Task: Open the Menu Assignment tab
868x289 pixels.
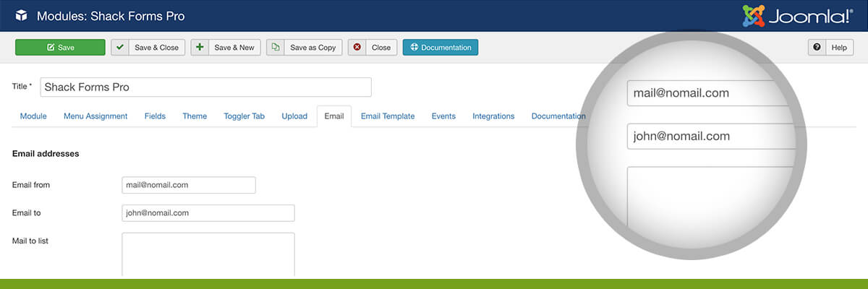Action: click(x=95, y=116)
